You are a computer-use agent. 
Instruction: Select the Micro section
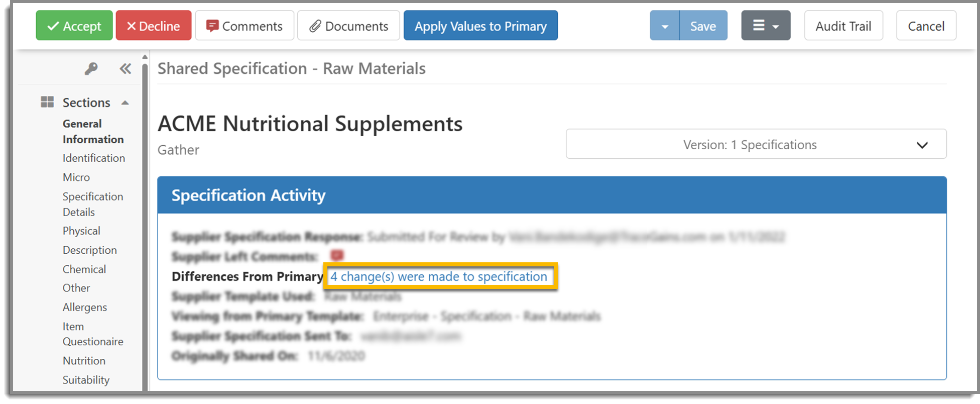click(x=76, y=177)
